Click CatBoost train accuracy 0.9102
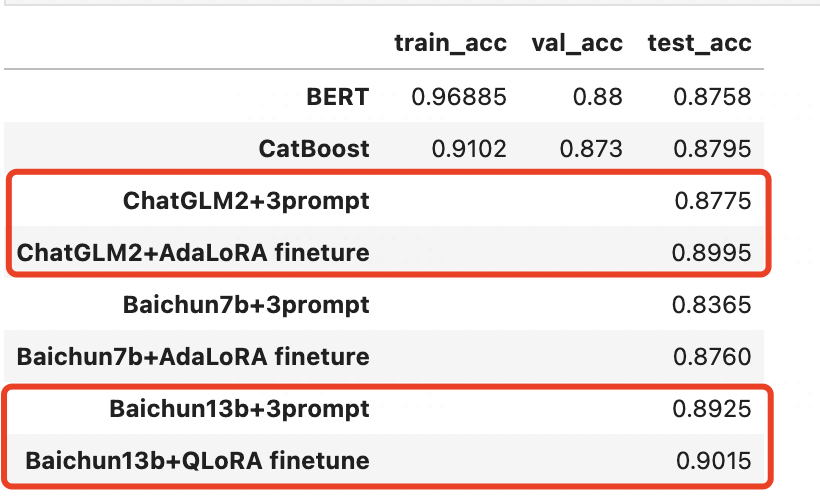The height and width of the screenshot is (498, 820). pyautogui.click(x=469, y=149)
